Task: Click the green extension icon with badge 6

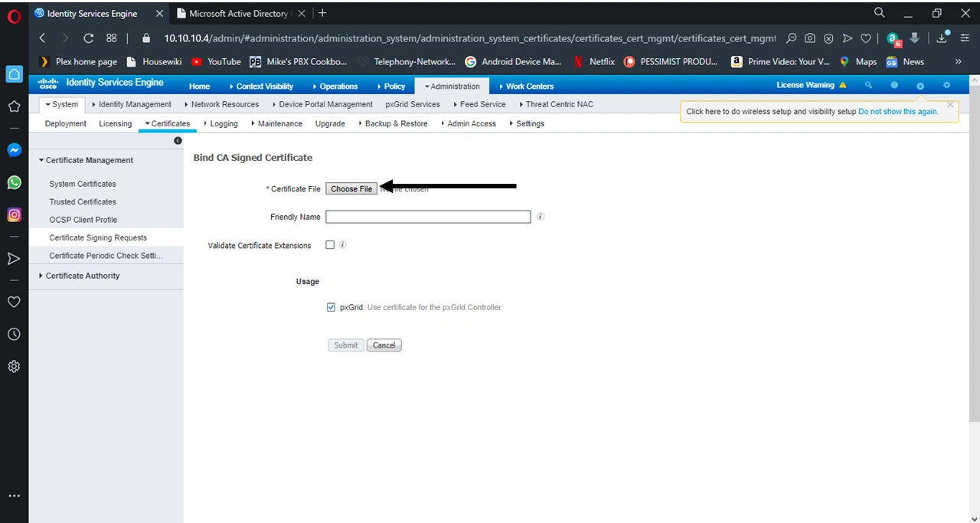Action: [893, 38]
